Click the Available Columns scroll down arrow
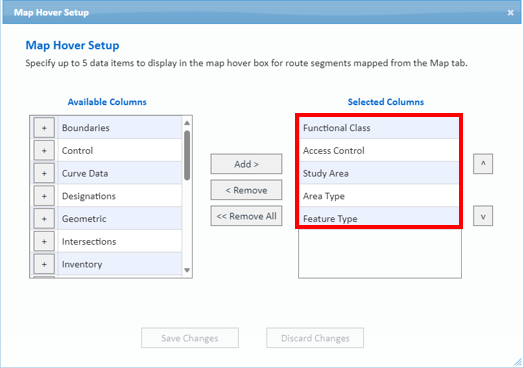Viewport: 524px width, 368px height. [x=187, y=270]
